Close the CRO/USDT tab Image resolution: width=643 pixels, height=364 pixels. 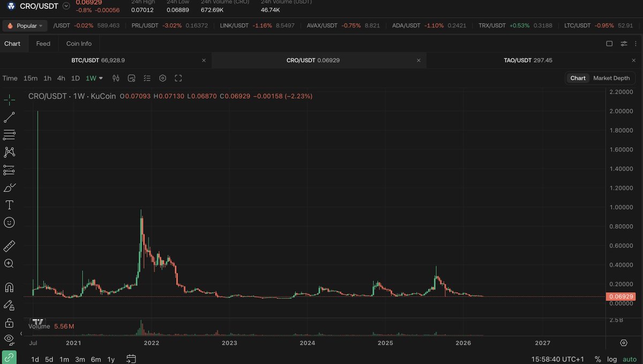(x=418, y=60)
